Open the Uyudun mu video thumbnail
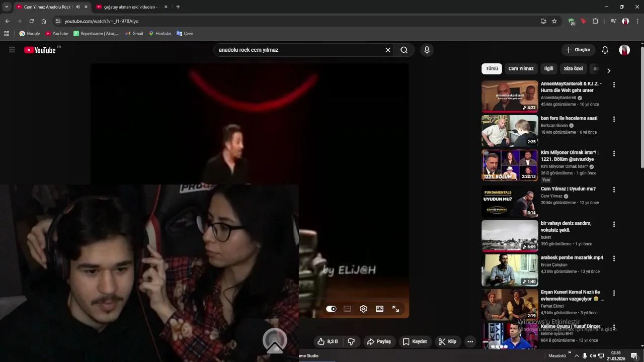 pos(510,202)
